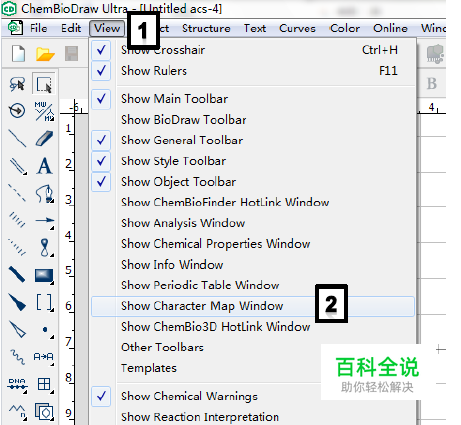Select the Text tool

[x=44, y=166]
